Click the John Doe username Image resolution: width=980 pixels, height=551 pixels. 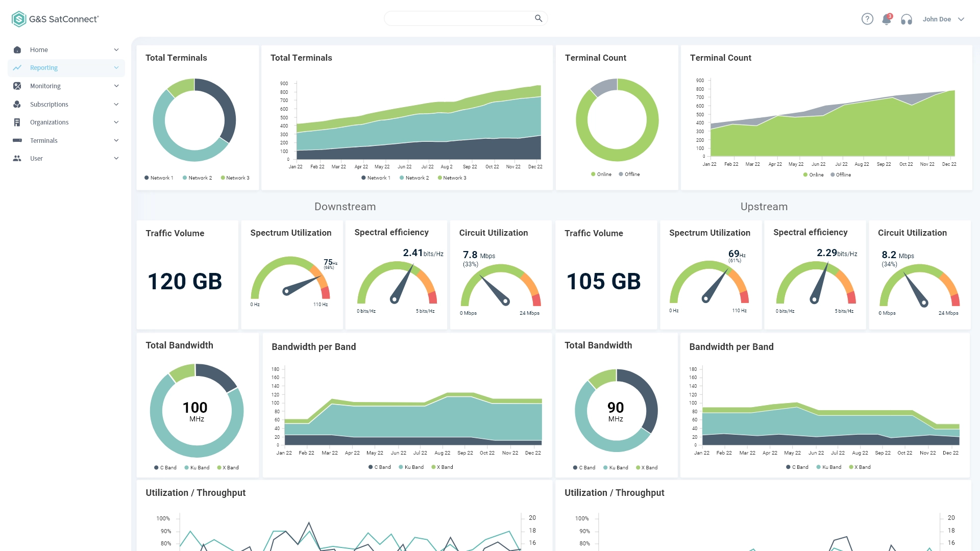(x=937, y=19)
